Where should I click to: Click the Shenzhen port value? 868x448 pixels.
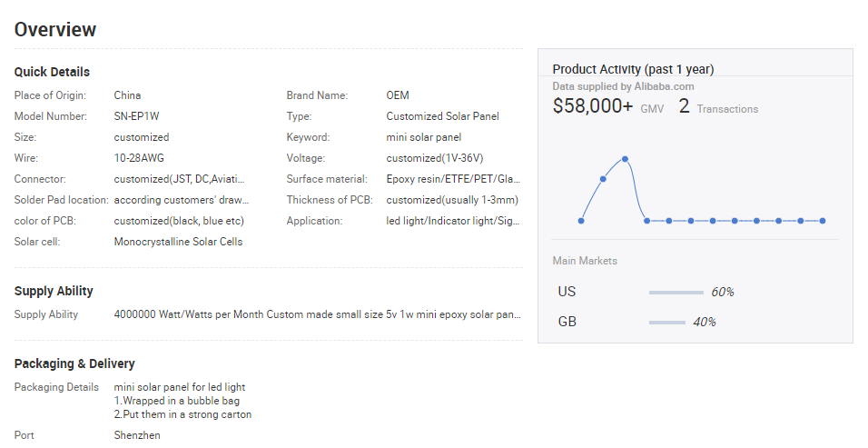click(137, 435)
